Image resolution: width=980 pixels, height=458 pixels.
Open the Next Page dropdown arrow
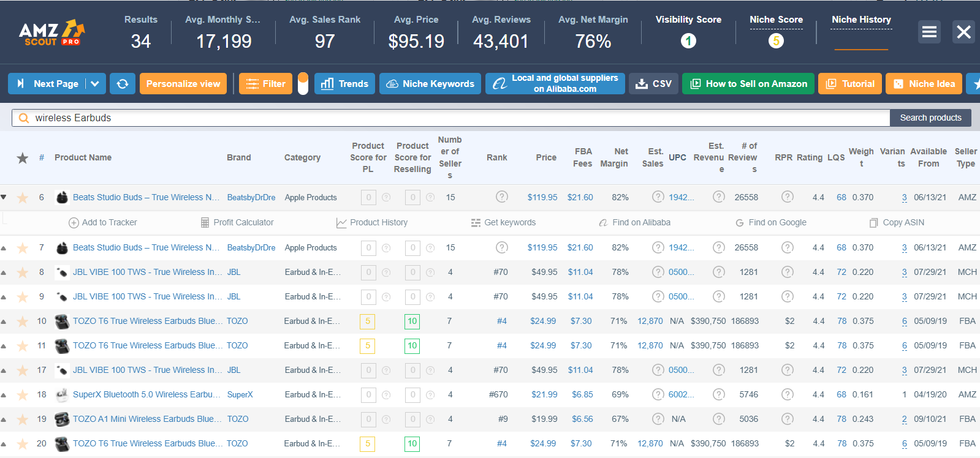[x=95, y=84]
